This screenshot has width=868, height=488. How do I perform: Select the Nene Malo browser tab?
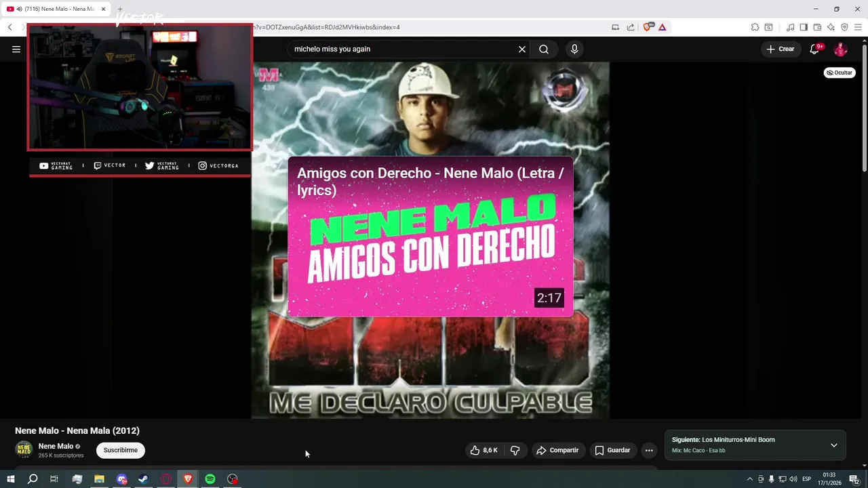57,9
